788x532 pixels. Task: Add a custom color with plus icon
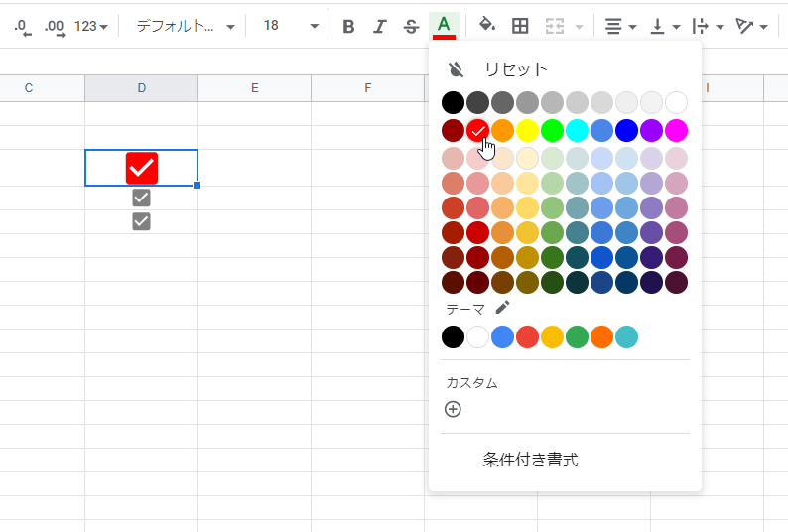pyautogui.click(x=453, y=409)
